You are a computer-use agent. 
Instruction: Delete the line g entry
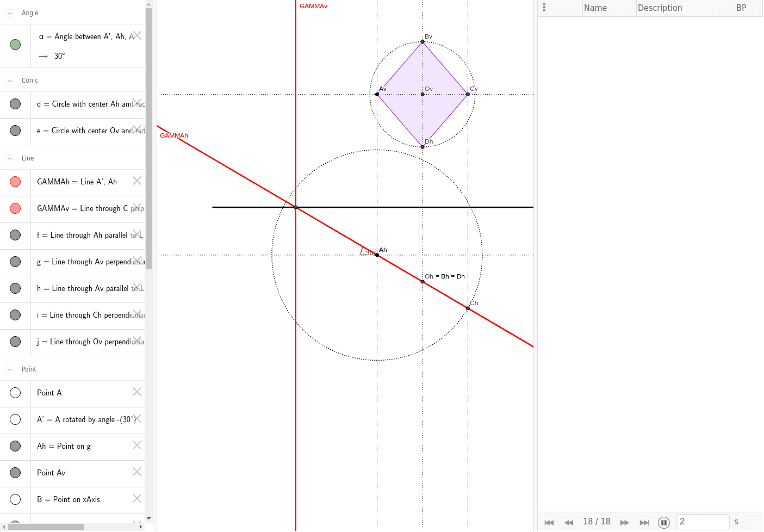click(137, 261)
